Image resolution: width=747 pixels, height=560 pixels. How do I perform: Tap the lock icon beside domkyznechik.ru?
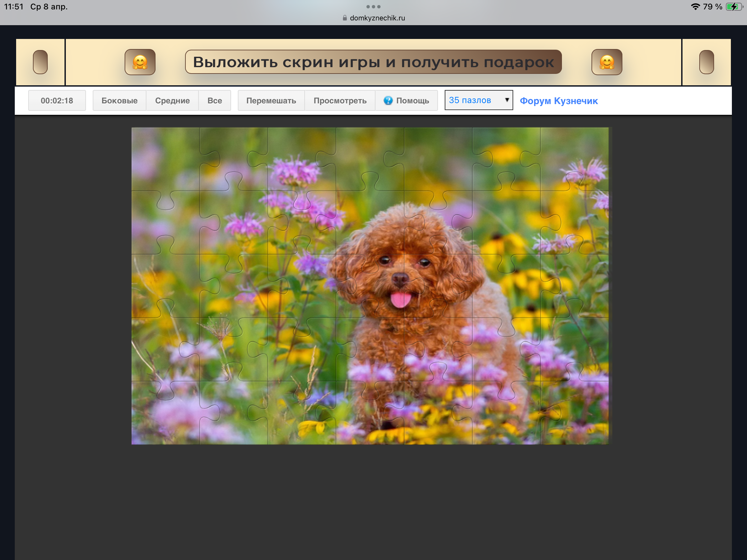(x=345, y=18)
